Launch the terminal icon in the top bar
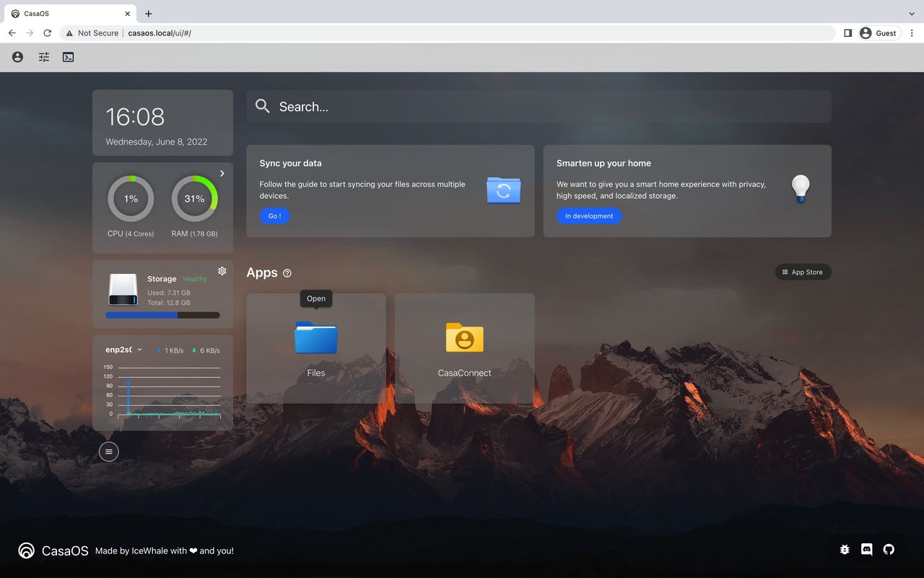The width and height of the screenshot is (924, 578). tap(69, 57)
